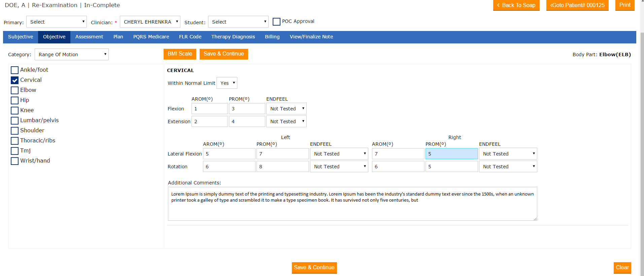Open the Category Range Of Motion dropdown
Screen dimensions: 644x276
point(72,55)
